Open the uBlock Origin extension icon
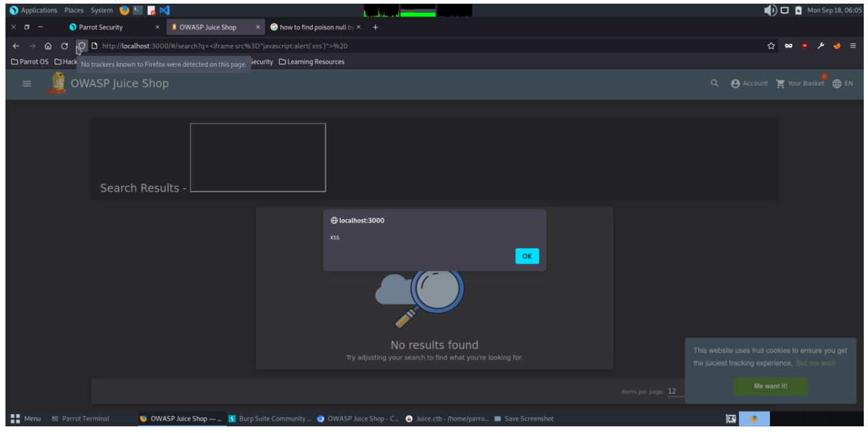 click(804, 45)
